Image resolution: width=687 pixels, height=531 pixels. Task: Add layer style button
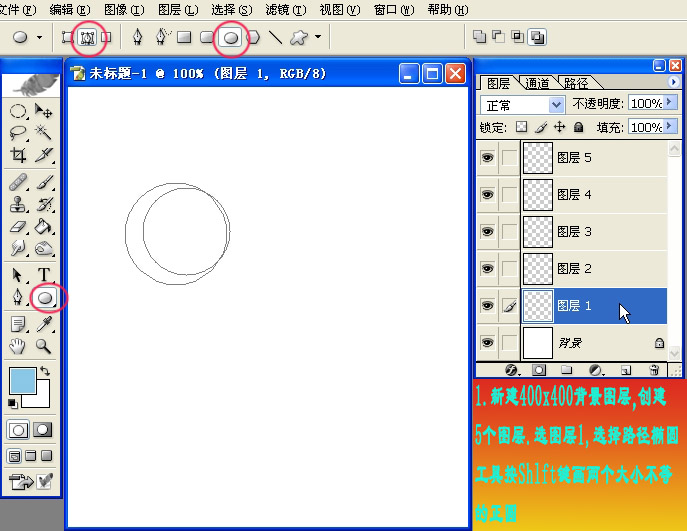[x=512, y=370]
